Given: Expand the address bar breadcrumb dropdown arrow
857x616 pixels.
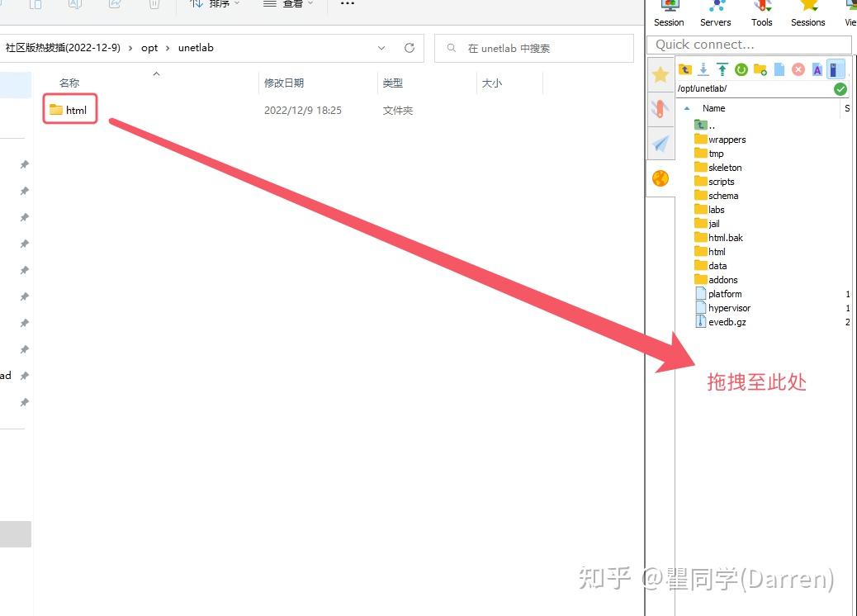Looking at the screenshot, I should [x=381, y=48].
